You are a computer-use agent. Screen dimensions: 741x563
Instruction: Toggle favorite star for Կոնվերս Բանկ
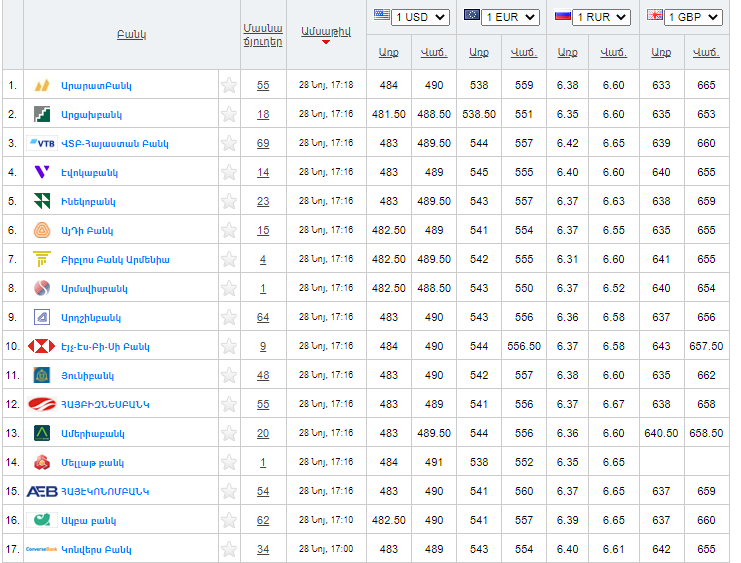coord(229,549)
